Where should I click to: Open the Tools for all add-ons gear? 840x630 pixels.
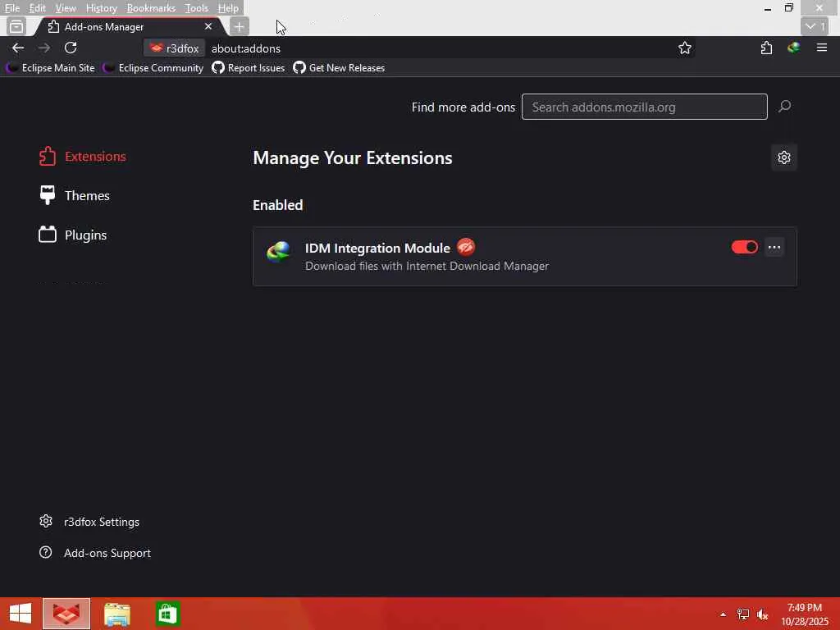(784, 157)
